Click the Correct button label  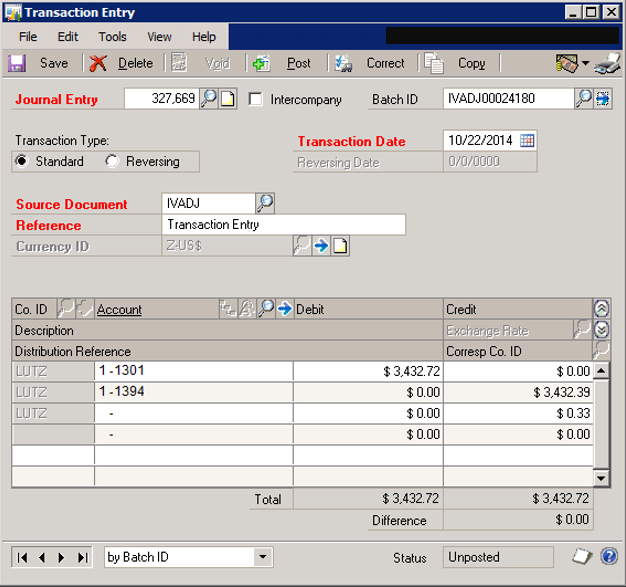tap(385, 63)
